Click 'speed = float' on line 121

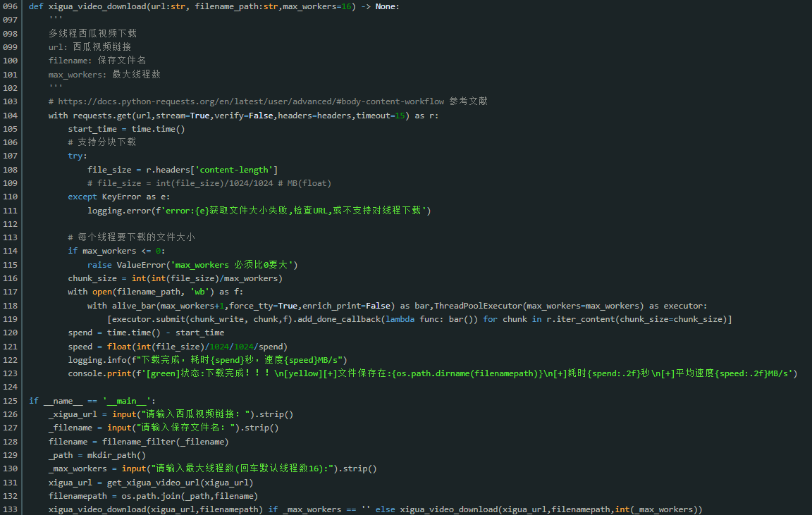[x=99, y=347]
